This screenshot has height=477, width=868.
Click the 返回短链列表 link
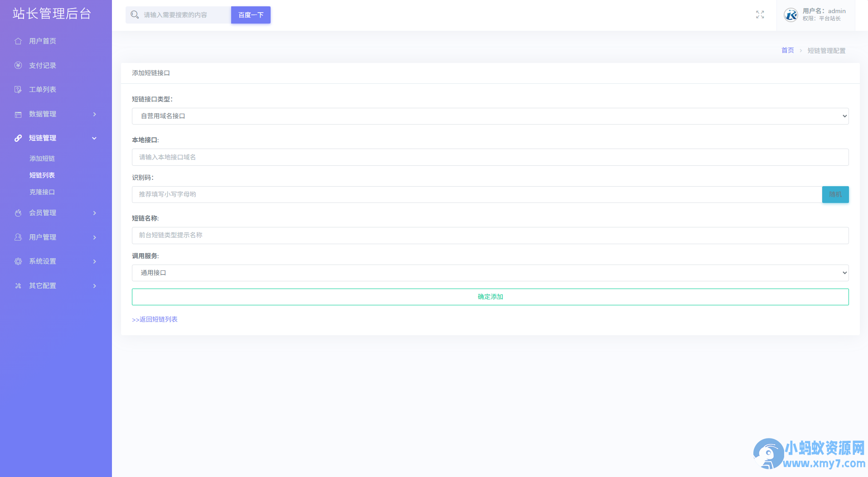pyautogui.click(x=155, y=319)
